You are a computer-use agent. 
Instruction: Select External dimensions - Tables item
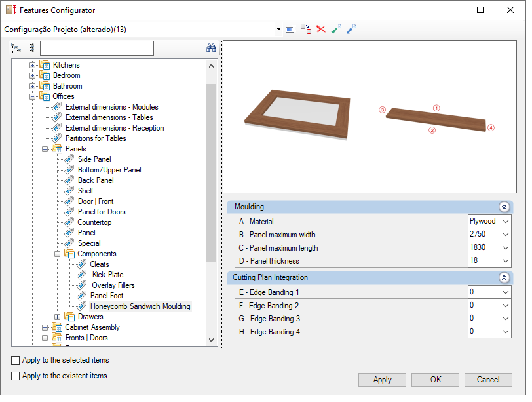pyautogui.click(x=109, y=117)
